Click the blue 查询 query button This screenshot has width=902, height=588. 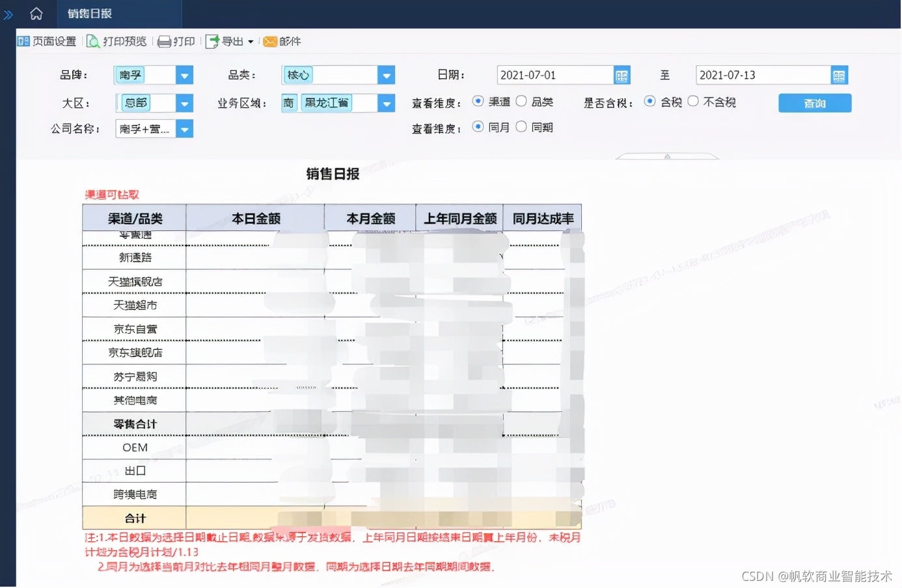point(814,102)
